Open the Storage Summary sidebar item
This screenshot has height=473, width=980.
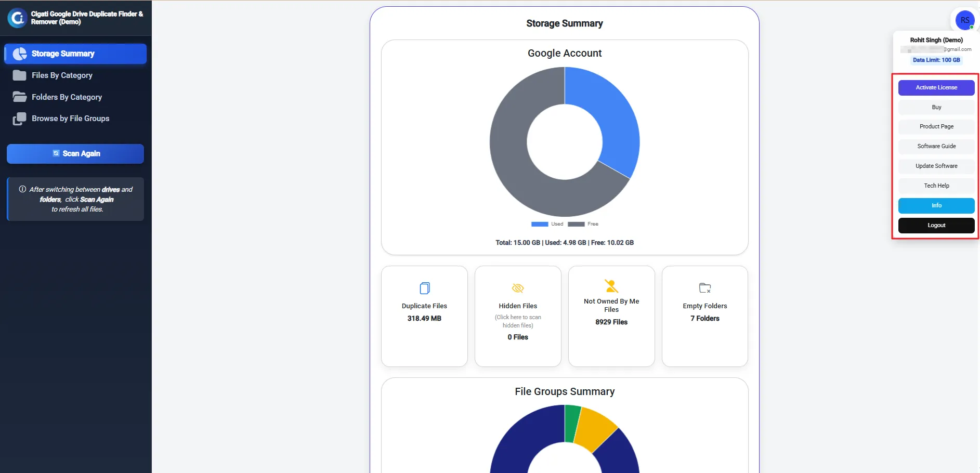(x=75, y=54)
